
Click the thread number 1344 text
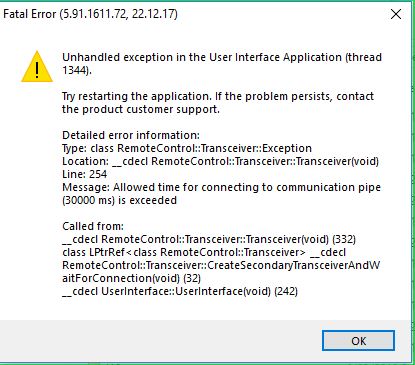coord(77,70)
